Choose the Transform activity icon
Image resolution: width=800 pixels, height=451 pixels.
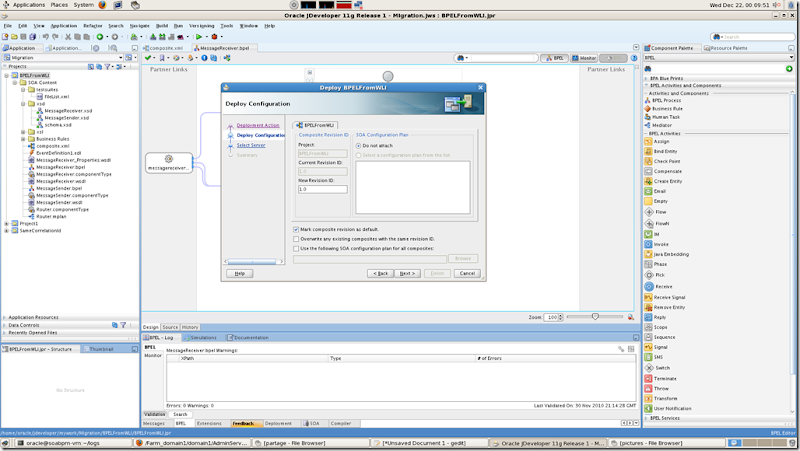(x=648, y=398)
